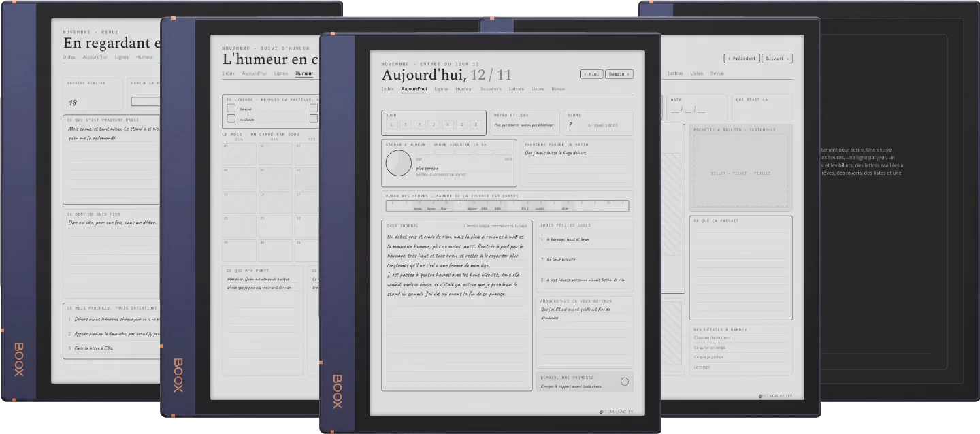This screenshot has width=980, height=434.
Task: Select the 'D' day box under Jour
Action: pyautogui.click(x=476, y=124)
